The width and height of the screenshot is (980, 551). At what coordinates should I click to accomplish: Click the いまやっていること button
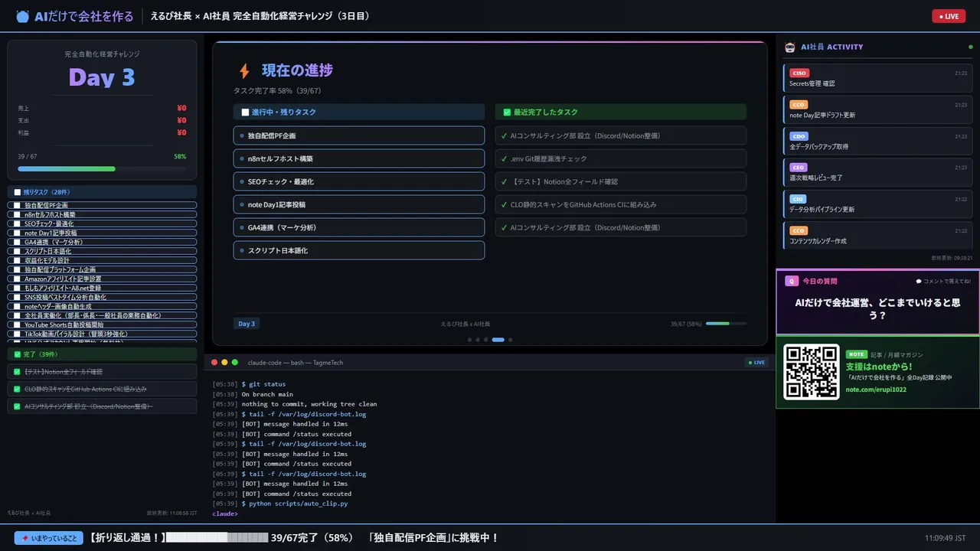48,538
